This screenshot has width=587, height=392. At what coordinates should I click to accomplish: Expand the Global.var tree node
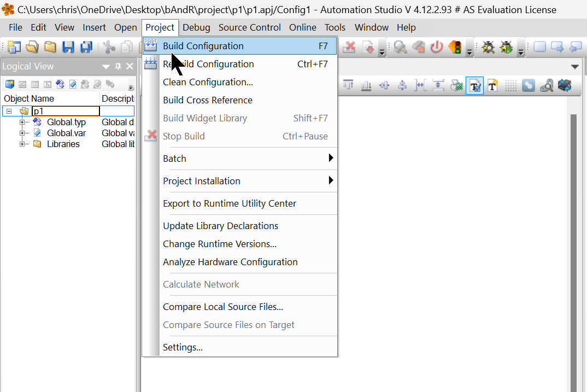(x=22, y=133)
